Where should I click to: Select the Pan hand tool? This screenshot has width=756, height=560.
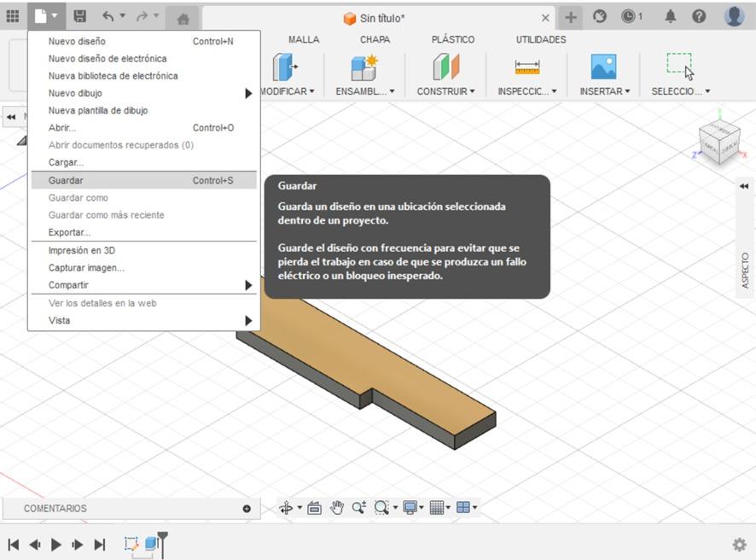click(336, 507)
